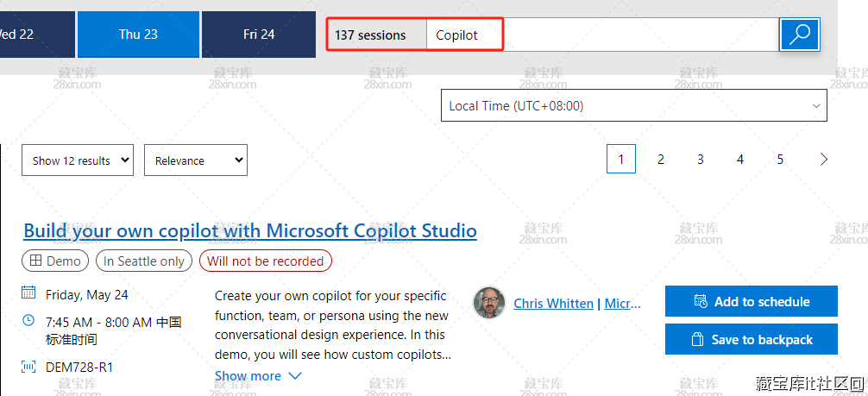Click the next page arrow icon
The image size is (868, 396).
(x=824, y=159)
